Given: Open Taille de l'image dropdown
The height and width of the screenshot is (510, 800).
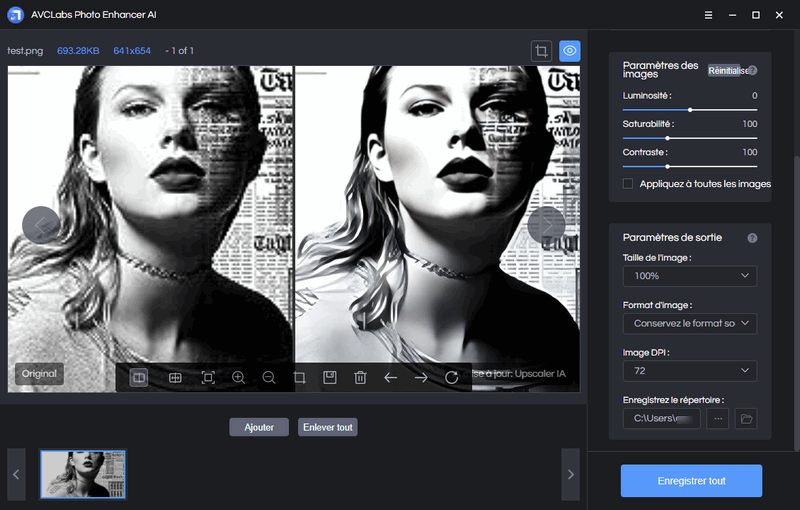Looking at the screenshot, I should [x=690, y=276].
